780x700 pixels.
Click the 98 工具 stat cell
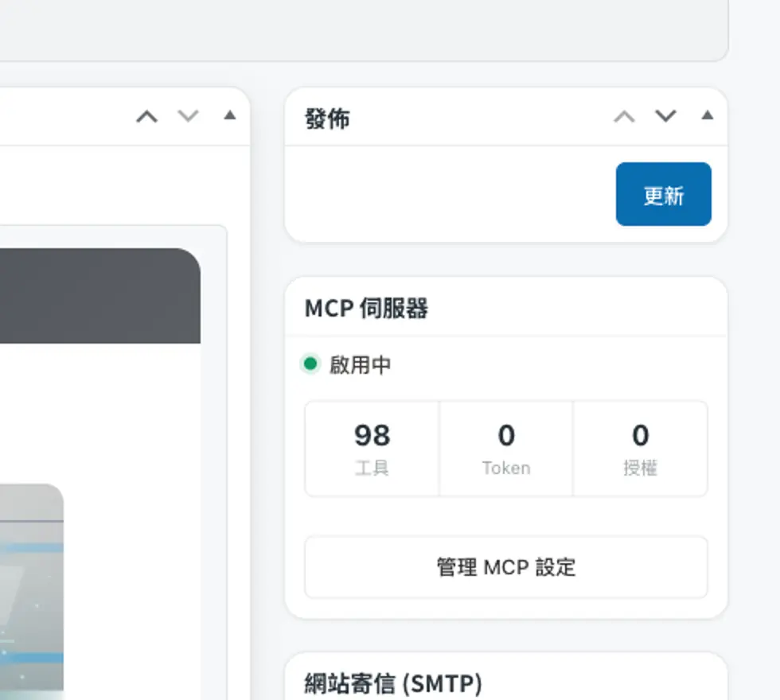(x=372, y=449)
